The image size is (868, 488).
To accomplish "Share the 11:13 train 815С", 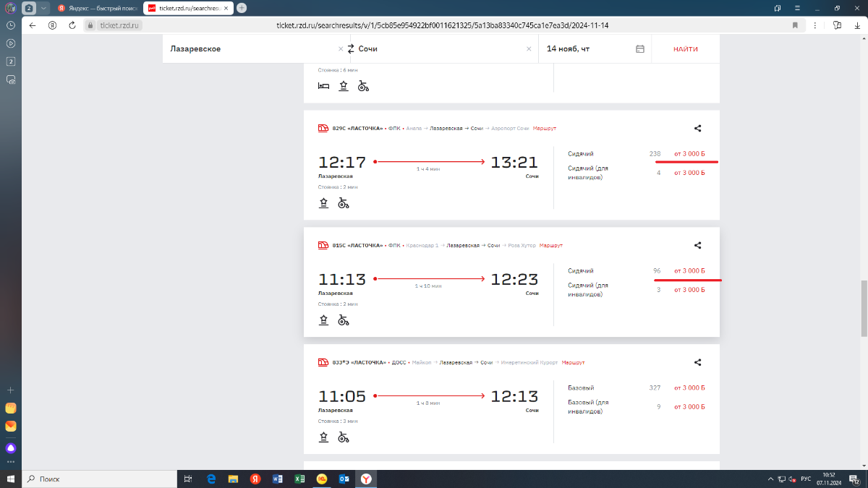I will click(x=697, y=246).
